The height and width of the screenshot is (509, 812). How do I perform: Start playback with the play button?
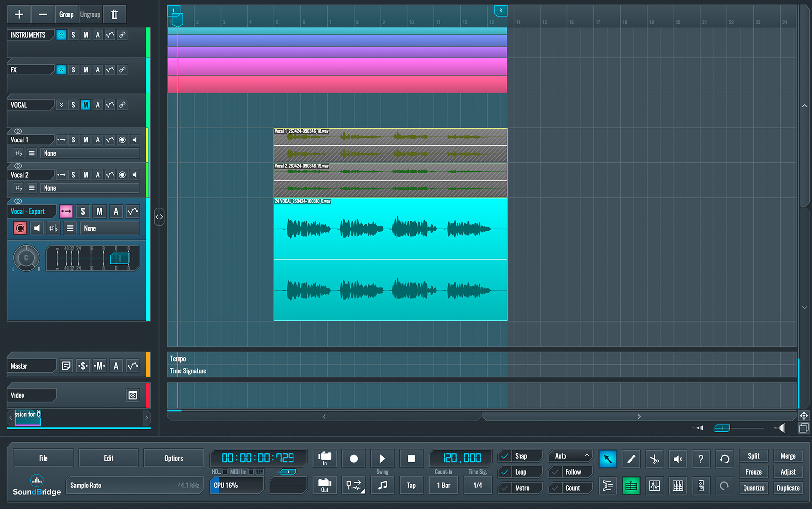click(x=383, y=459)
